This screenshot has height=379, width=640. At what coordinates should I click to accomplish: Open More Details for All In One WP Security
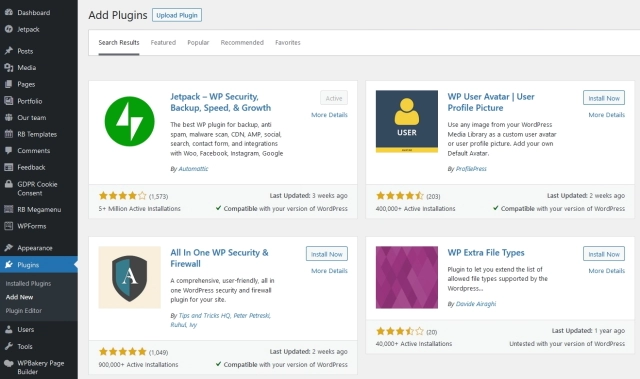329,270
